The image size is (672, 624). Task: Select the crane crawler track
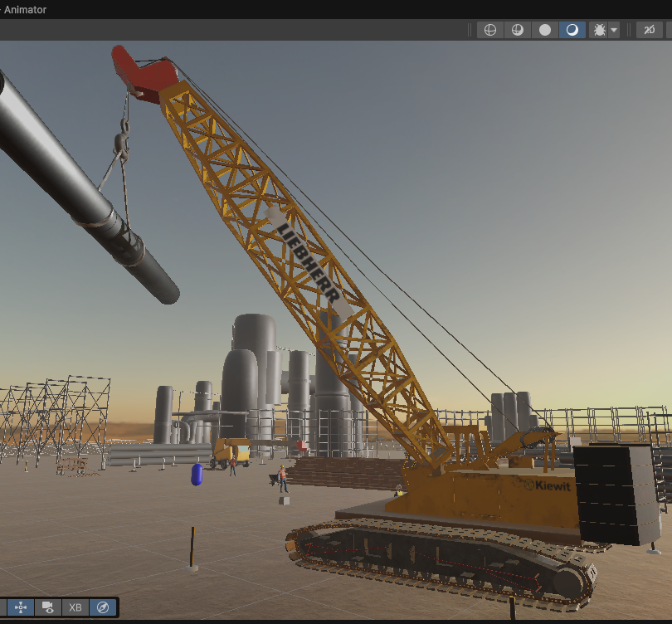point(441,562)
